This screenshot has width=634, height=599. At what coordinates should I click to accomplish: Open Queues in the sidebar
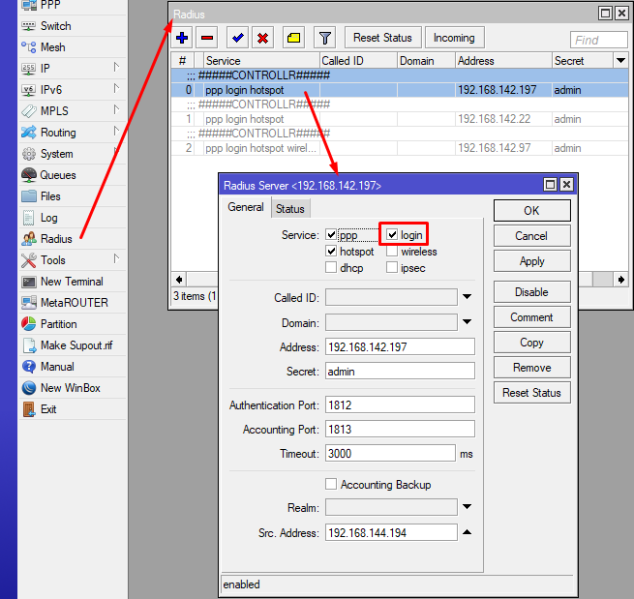coord(57,175)
